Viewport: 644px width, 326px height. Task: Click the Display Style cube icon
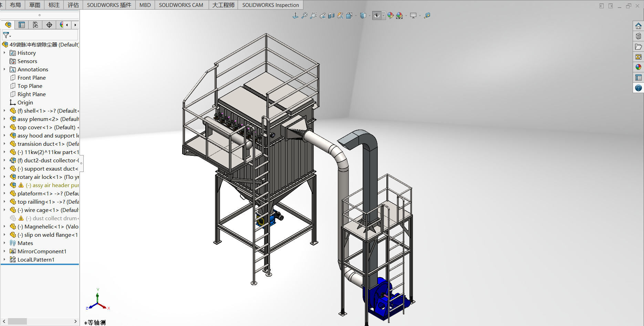363,16
